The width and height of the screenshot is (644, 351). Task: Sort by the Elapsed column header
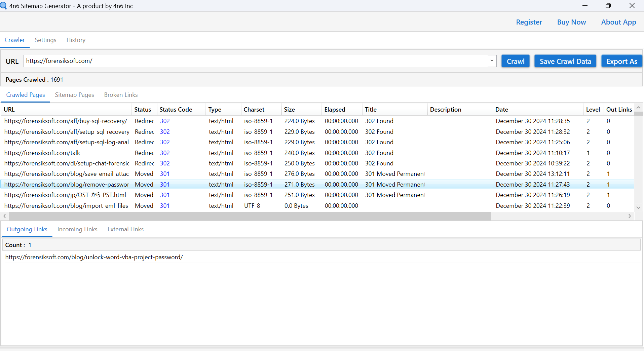[342, 110]
